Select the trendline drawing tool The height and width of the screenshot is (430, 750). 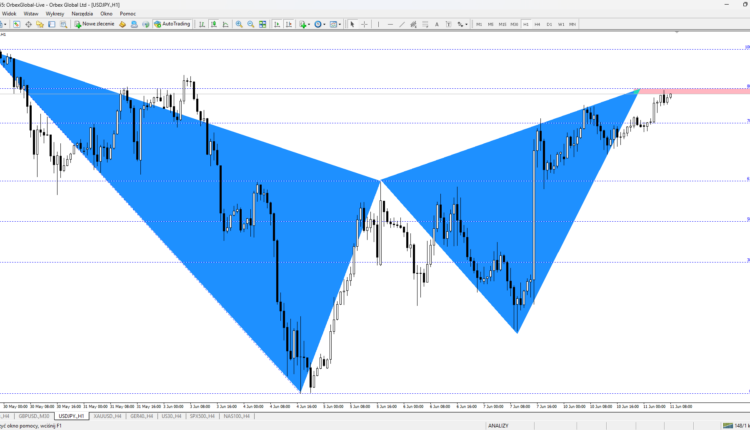(x=402, y=24)
